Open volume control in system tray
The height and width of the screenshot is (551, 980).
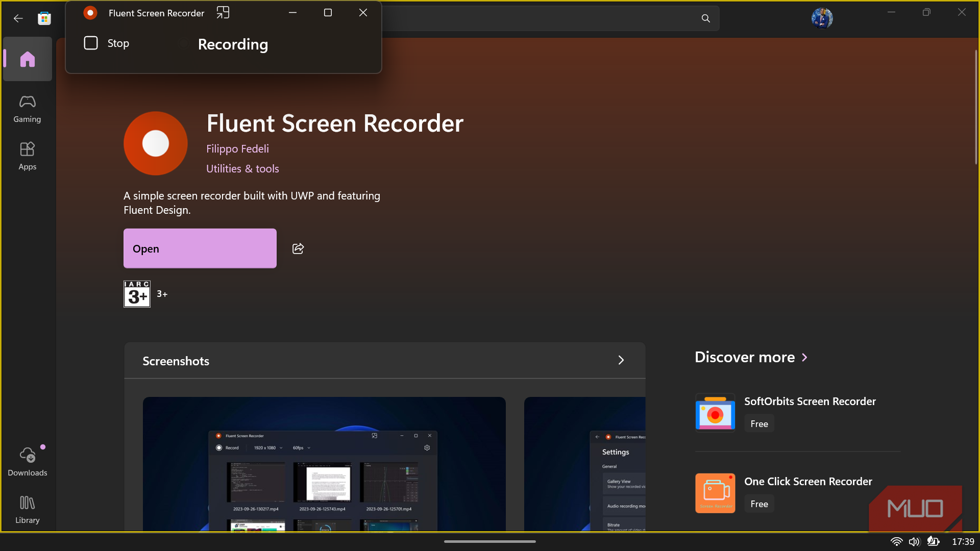[x=914, y=541]
